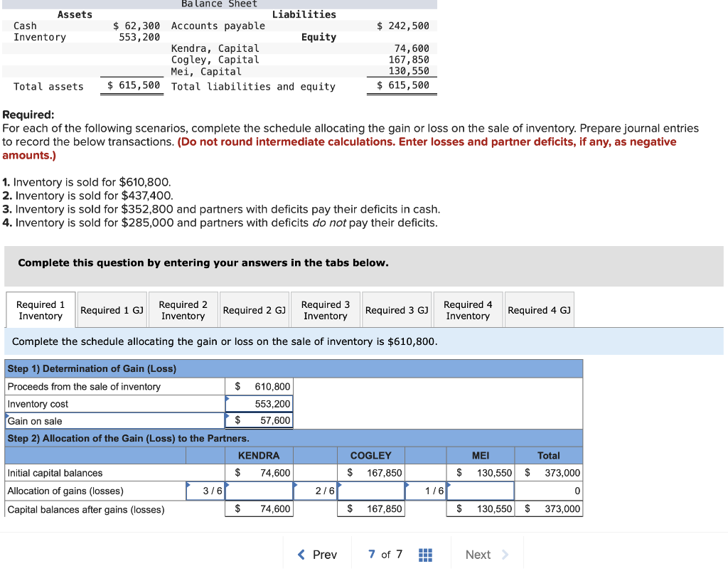The image size is (728, 576).
Task: Click the 2/6 ratio cell for Cogley
Action: (x=316, y=491)
